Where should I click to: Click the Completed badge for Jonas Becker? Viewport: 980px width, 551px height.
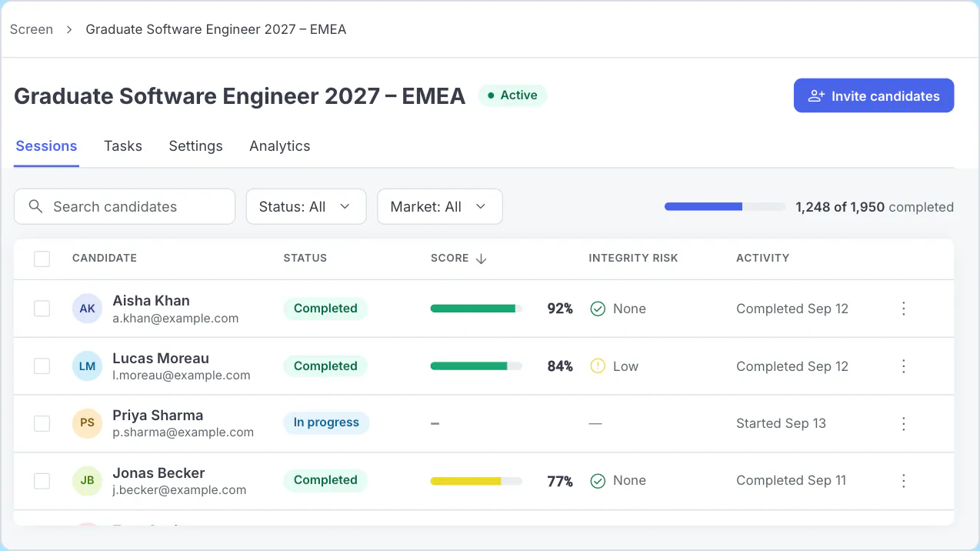(x=325, y=480)
